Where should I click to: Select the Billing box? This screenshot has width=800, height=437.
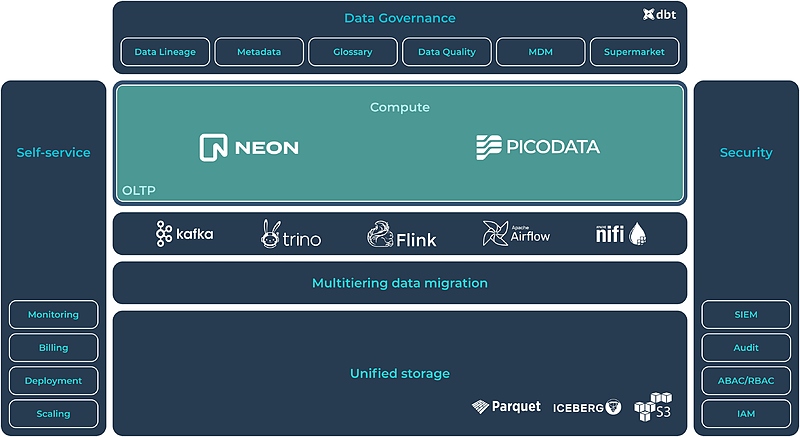click(53, 348)
